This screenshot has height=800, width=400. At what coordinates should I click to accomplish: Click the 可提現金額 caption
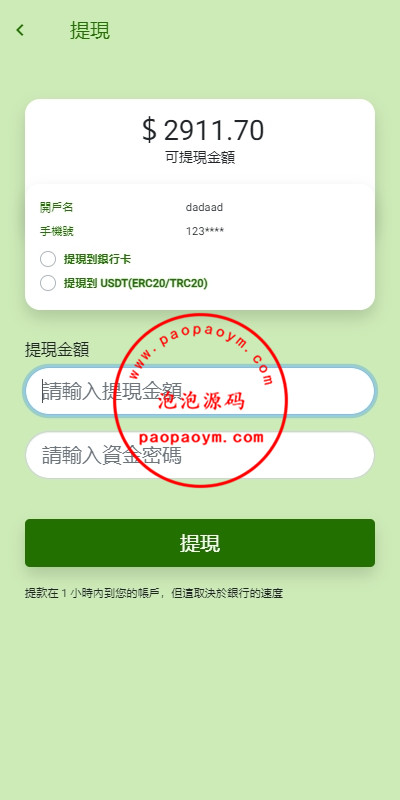(200, 157)
